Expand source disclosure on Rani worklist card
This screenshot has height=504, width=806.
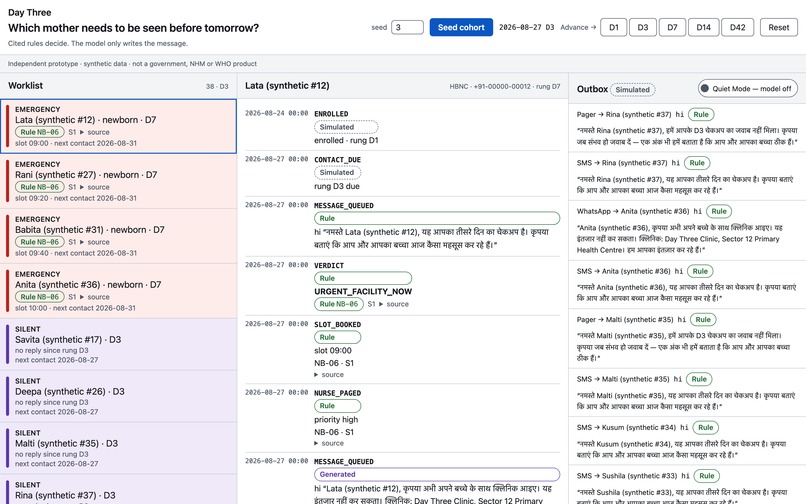click(94, 187)
